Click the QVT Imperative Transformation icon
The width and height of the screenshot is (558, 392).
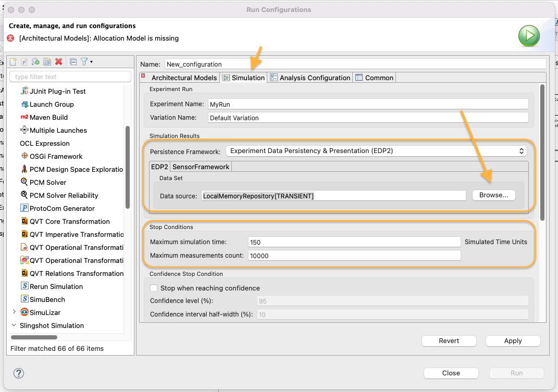[x=24, y=234]
